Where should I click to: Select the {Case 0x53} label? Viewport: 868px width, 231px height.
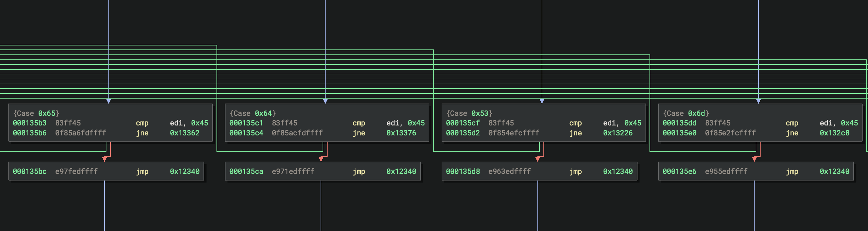469,113
